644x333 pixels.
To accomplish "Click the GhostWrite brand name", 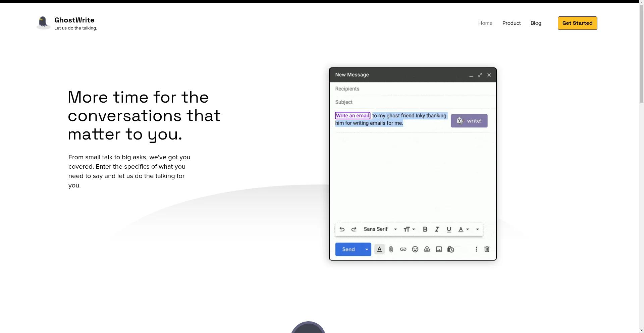I will click(x=74, y=20).
